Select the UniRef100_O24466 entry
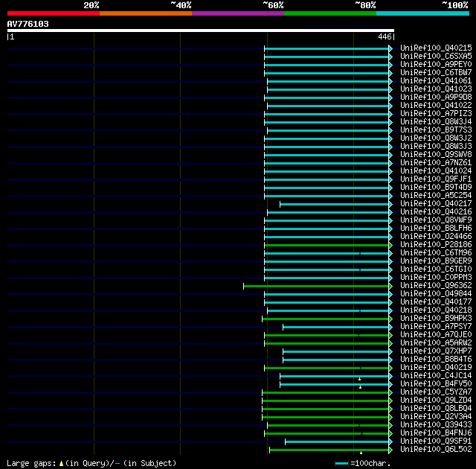 click(x=436, y=237)
